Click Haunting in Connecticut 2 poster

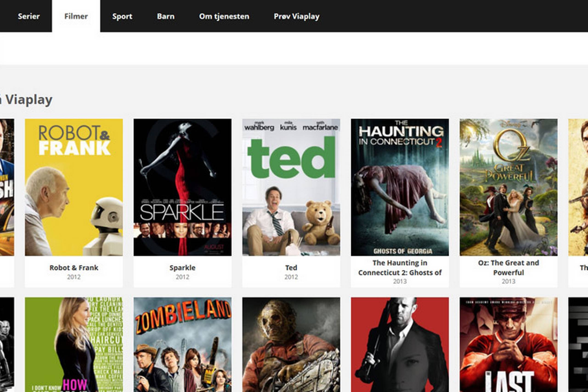tap(399, 187)
